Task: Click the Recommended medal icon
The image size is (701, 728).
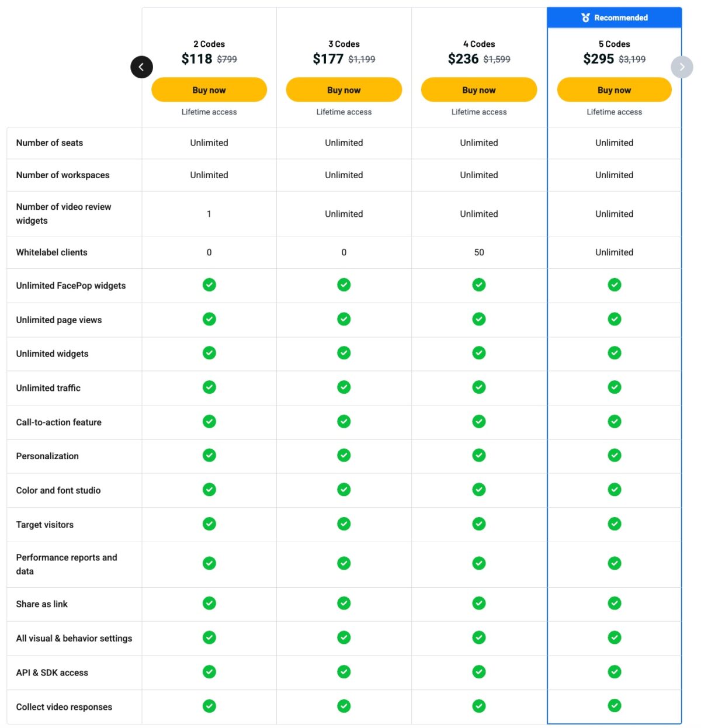Action: point(585,18)
